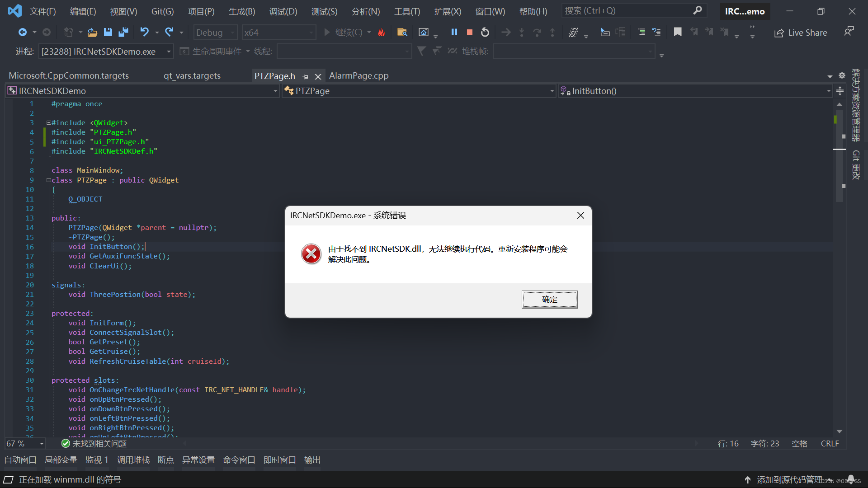Screen dimensions: 868x488
Task: Click the 确定 button to dismiss error
Action: coord(549,299)
